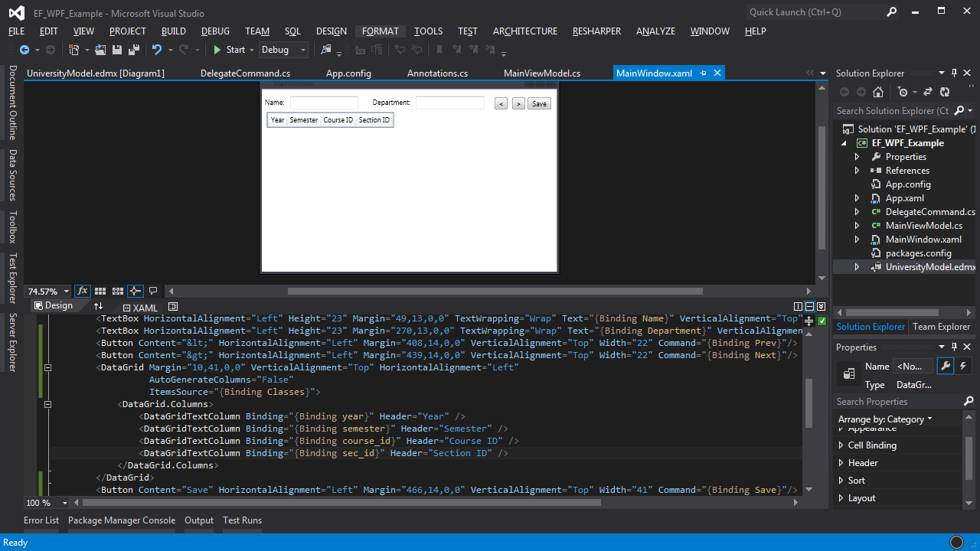Open the ARCHITECTURE menu
The height and width of the screenshot is (551, 980).
524,31
